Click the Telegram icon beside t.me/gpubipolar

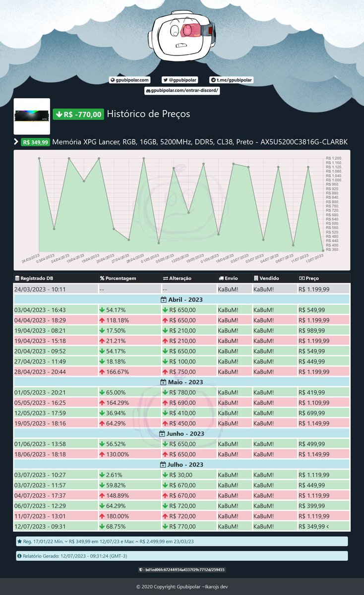point(213,80)
